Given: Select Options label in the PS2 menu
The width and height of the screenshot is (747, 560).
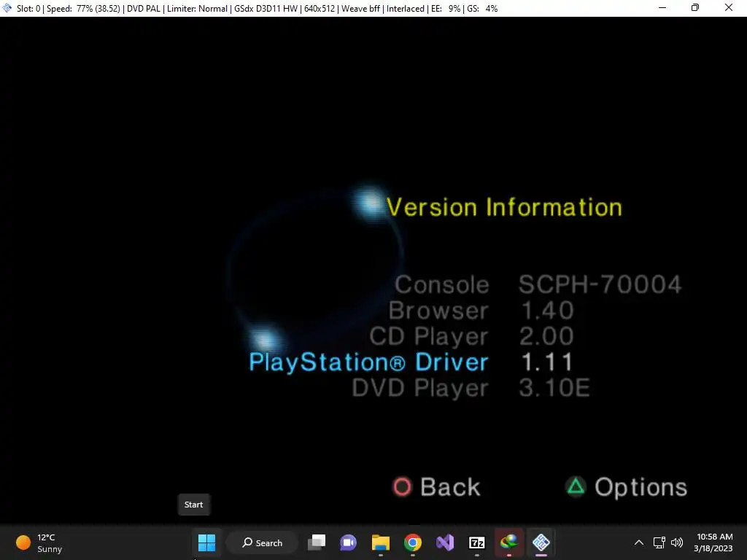Looking at the screenshot, I should tap(640, 488).
